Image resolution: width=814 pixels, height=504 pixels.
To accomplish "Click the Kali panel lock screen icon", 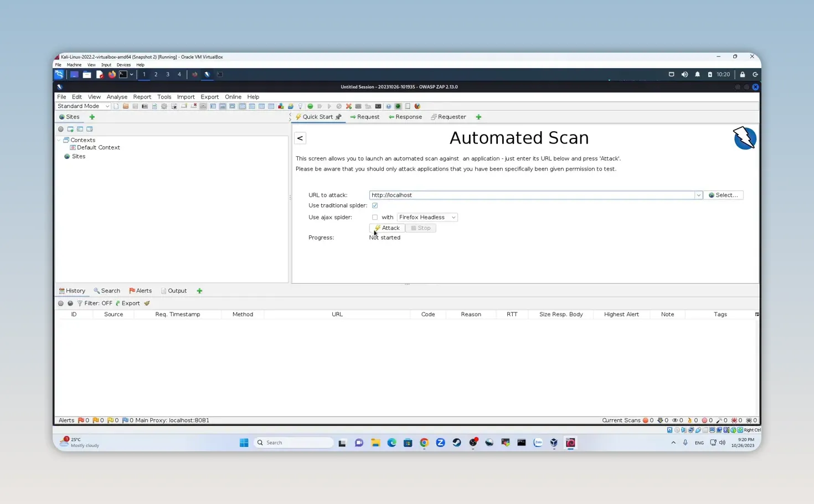I will coord(743,74).
